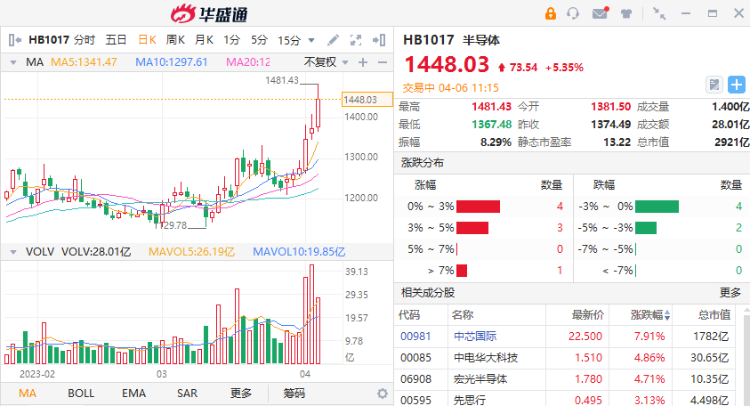Click the shrink window arrows icon
This screenshot has height=406, width=750.
coord(659,13)
